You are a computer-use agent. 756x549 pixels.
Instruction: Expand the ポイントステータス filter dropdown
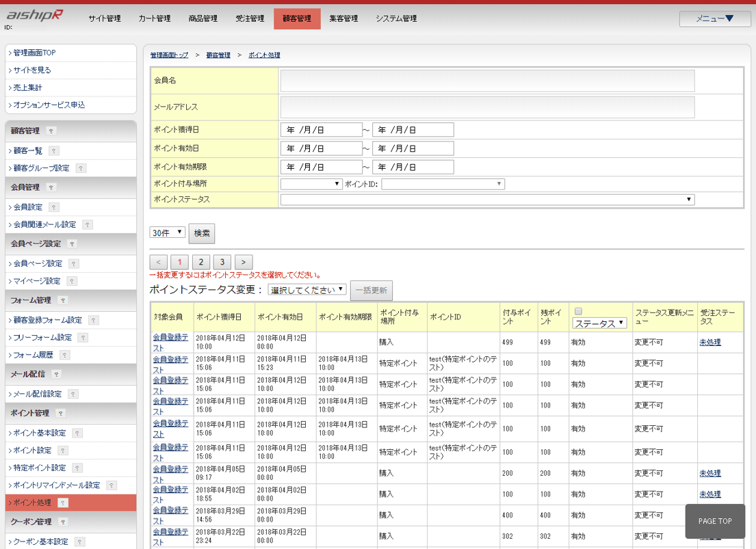click(487, 200)
